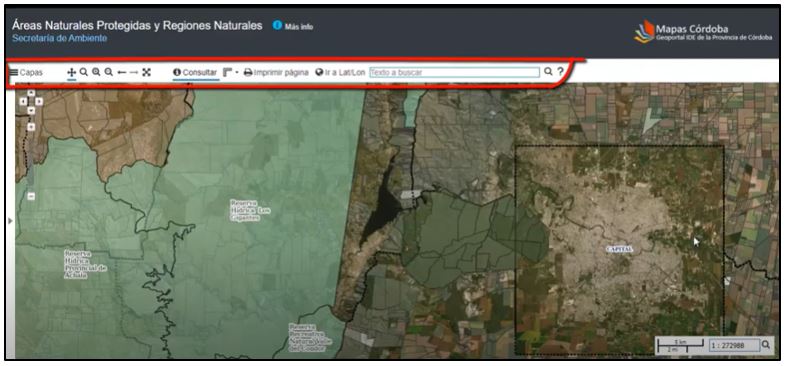Viewport: 787px width, 366px height.
Task: Pan map up with arrow control
Action: 31,93
